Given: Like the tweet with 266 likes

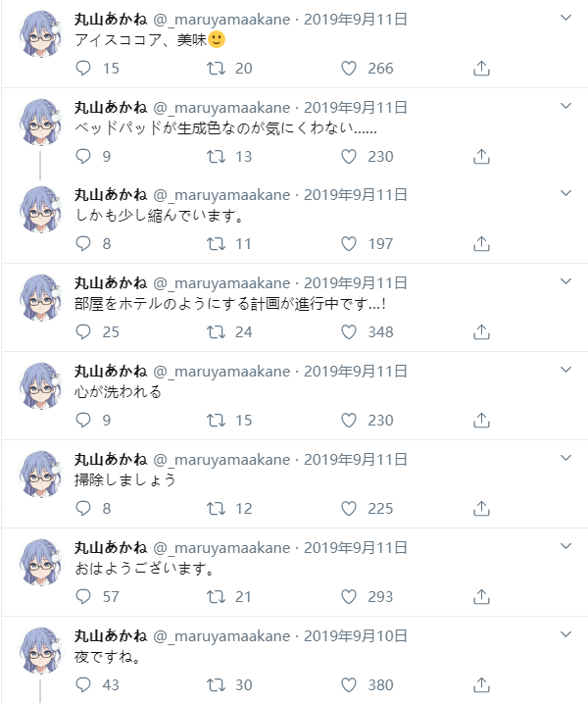Looking at the screenshot, I should pyautogui.click(x=349, y=69).
